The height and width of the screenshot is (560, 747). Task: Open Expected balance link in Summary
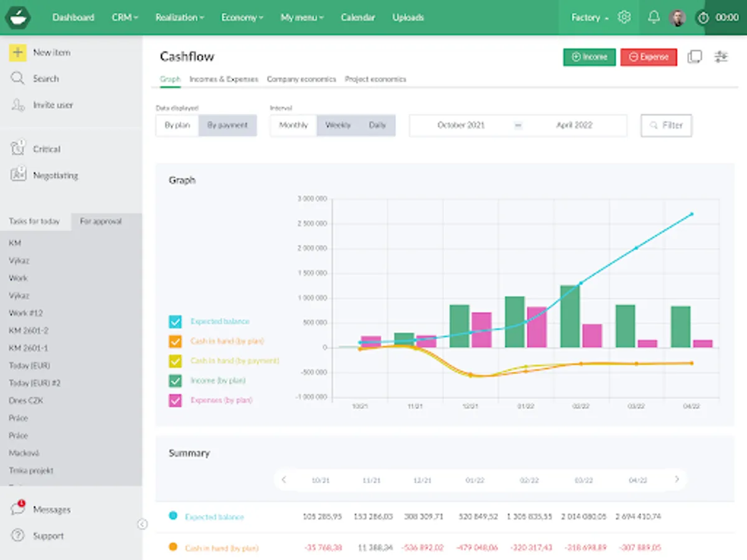point(214,516)
